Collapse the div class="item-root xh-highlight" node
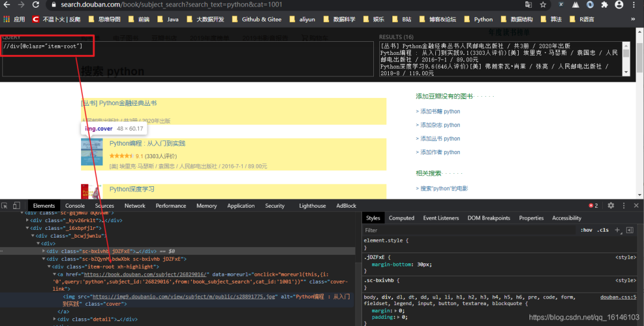Viewport: 644px width, 326px height. point(49,267)
